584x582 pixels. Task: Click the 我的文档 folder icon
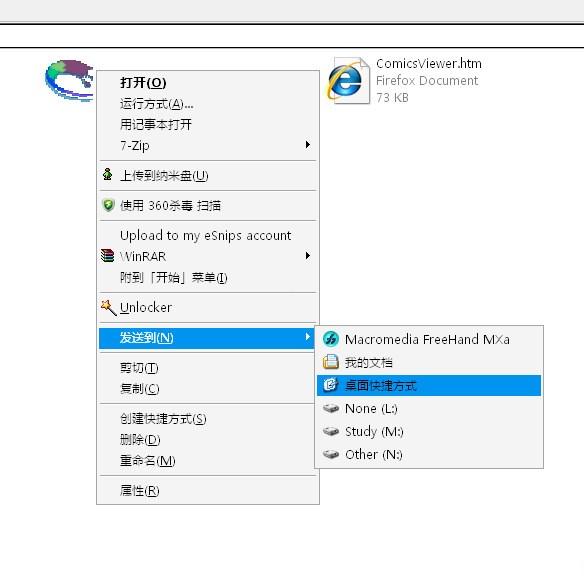(x=330, y=362)
